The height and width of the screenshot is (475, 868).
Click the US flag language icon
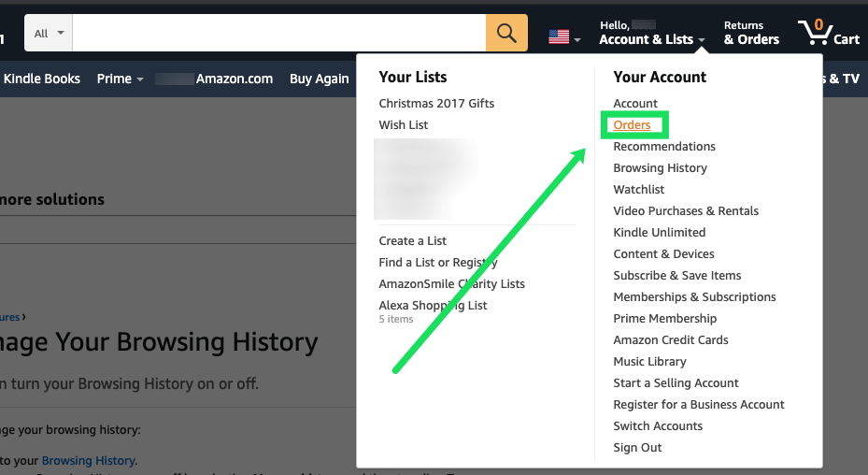(559, 37)
